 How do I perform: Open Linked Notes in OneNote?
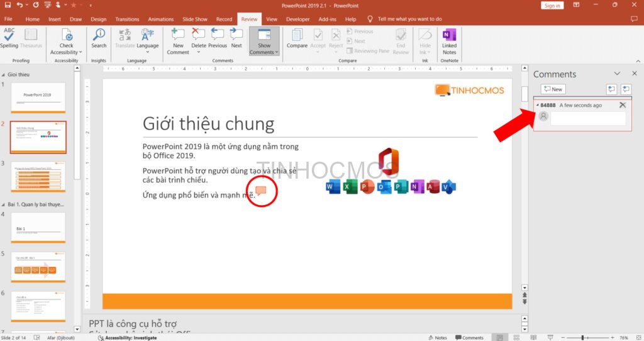click(x=449, y=41)
